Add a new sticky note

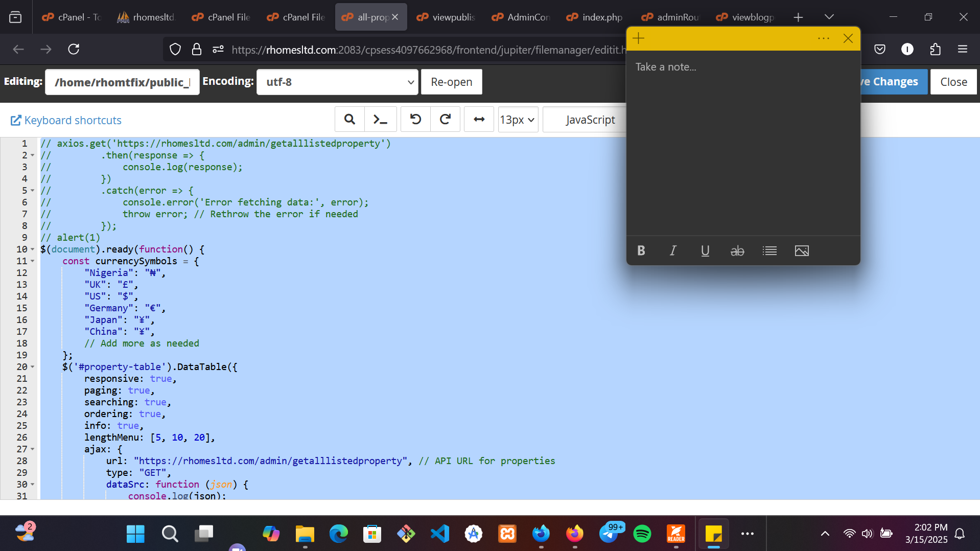tap(639, 38)
